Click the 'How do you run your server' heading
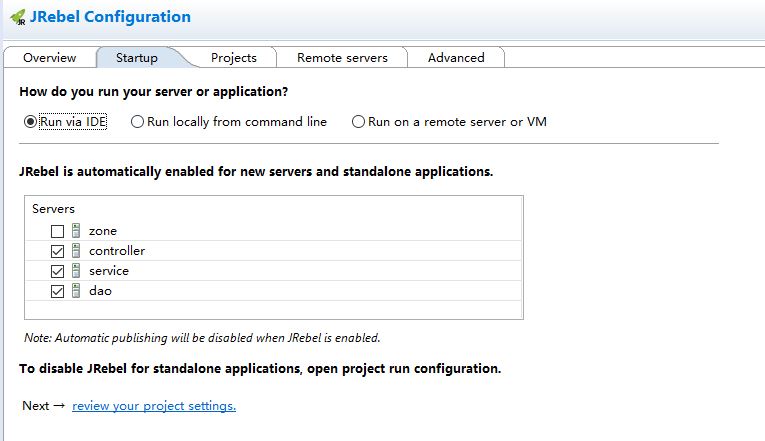 [x=154, y=92]
